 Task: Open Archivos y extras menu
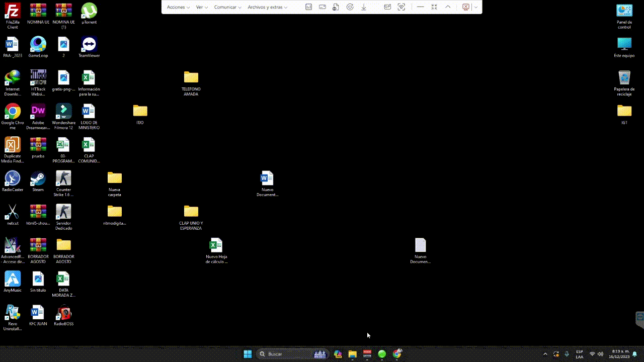coord(267,7)
